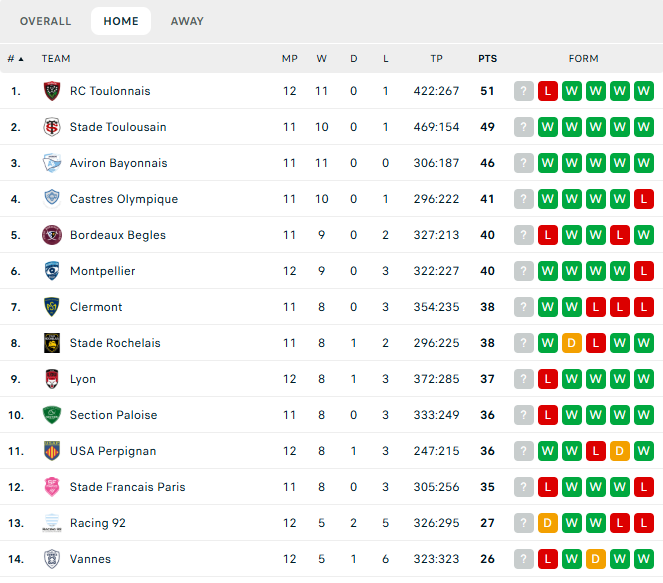Open the Racing 92 team link
Screen dimensions: 663x583
coord(98,523)
